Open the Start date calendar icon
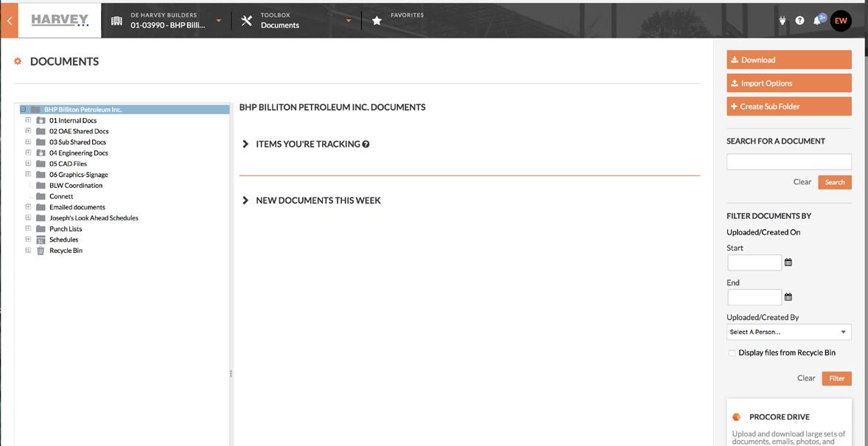The height and width of the screenshot is (446, 868). tap(788, 262)
